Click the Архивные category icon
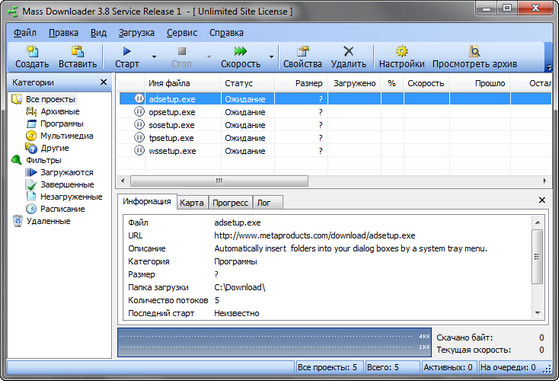Image resolution: width=559 pixels, height=381 pixels. coord(31,112)
